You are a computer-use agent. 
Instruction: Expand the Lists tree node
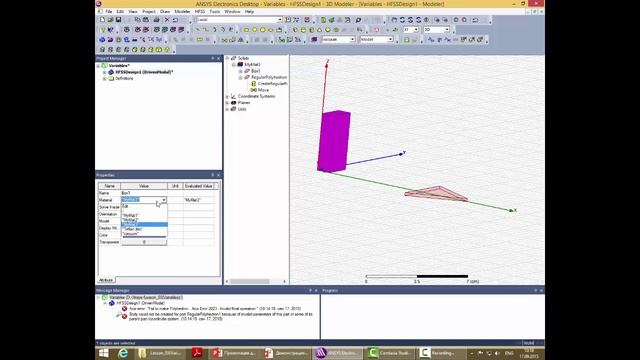(x=228, y=109)
